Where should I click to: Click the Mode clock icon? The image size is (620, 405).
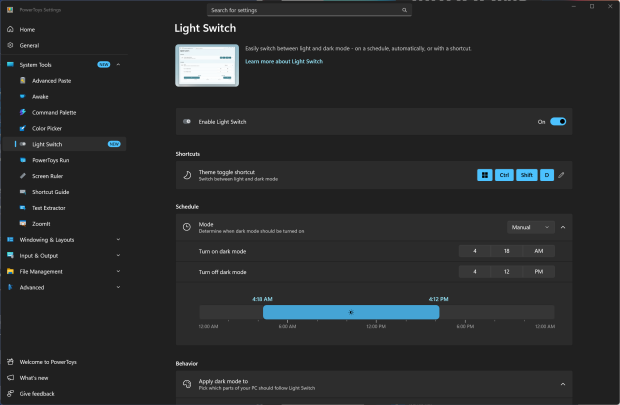tap(187, 227)
